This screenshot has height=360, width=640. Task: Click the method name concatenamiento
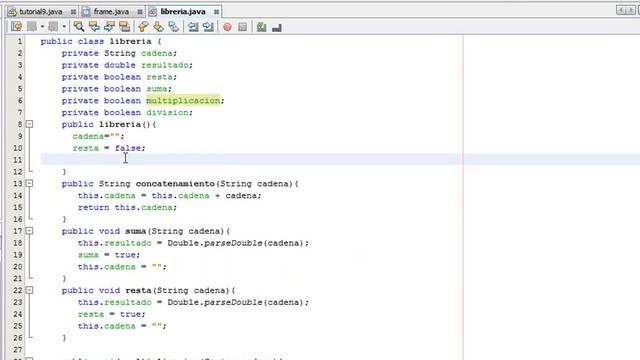[x=175, y=184]
